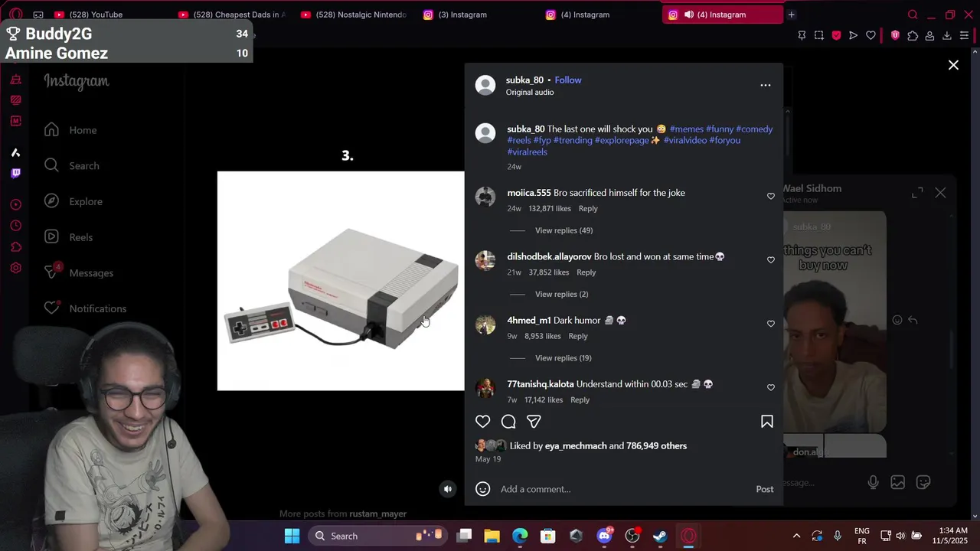Like dilshodbek.allayorov's comment heart
Screen dimensions: 980x551
771,260
